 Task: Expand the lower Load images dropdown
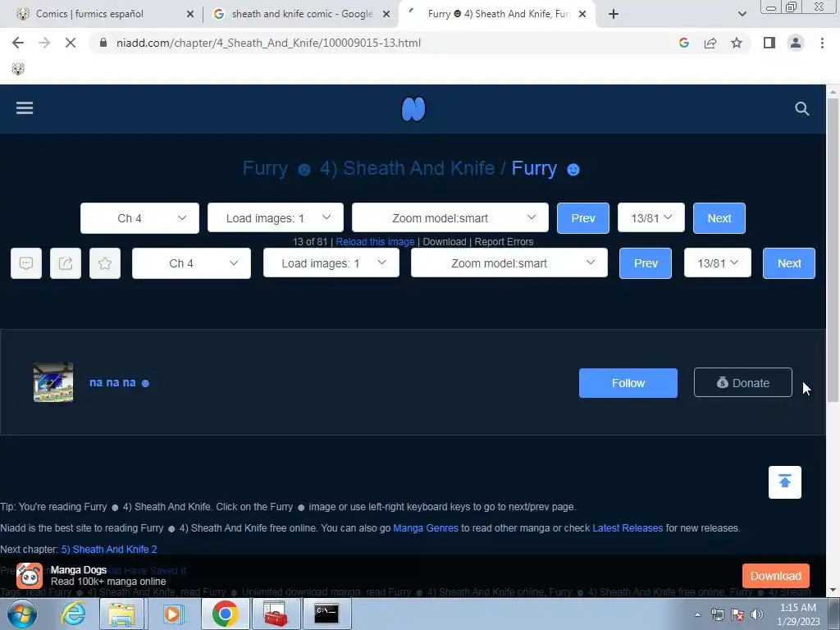click(x=331, y=263)
